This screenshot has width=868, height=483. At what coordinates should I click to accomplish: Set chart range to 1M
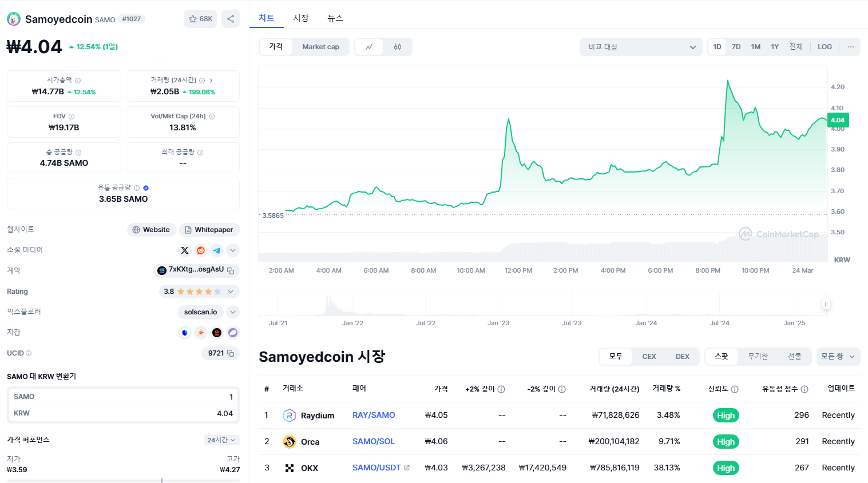(756, 47)
